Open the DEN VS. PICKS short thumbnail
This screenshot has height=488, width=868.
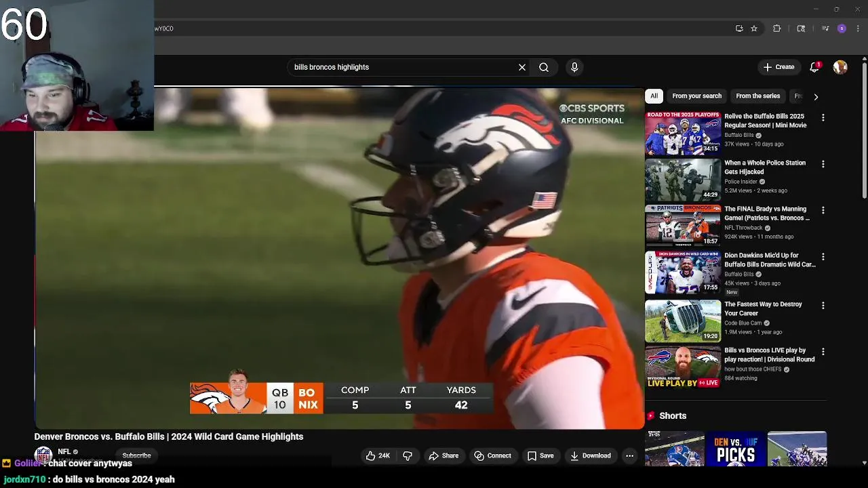pos(736,449)
